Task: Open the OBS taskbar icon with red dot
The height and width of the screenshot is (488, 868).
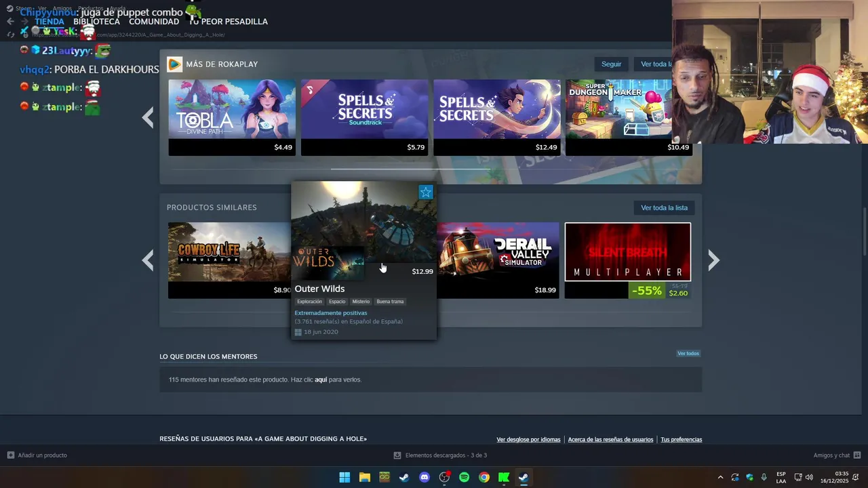Action: pyautogui.click(x=444, y=477)
